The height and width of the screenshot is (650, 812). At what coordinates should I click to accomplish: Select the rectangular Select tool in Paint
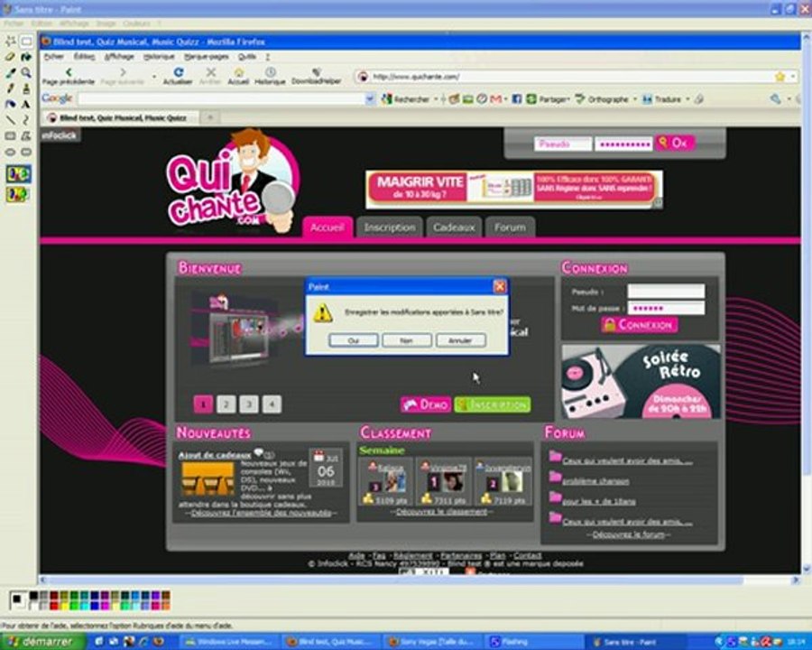[x=26, y=41]
